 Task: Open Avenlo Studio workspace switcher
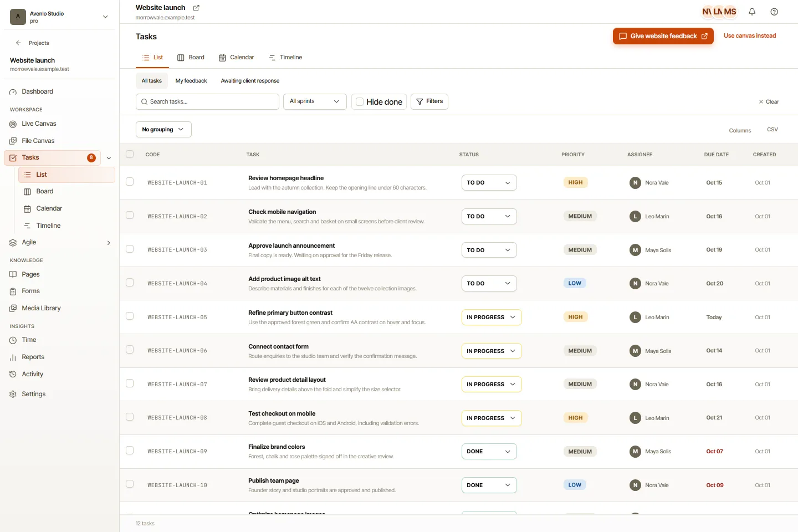59,17
